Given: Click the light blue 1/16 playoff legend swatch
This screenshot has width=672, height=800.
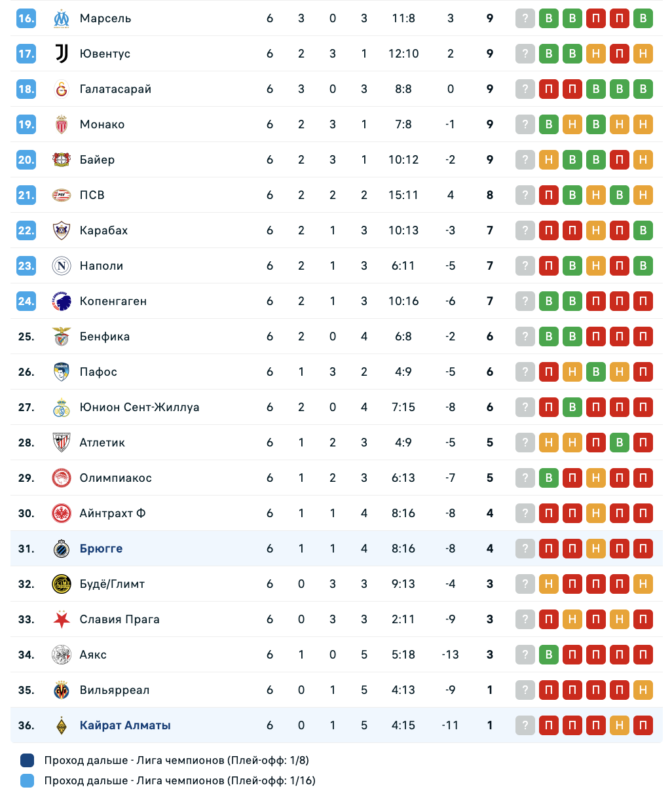Looking at the screenshot, I should 28,780.
